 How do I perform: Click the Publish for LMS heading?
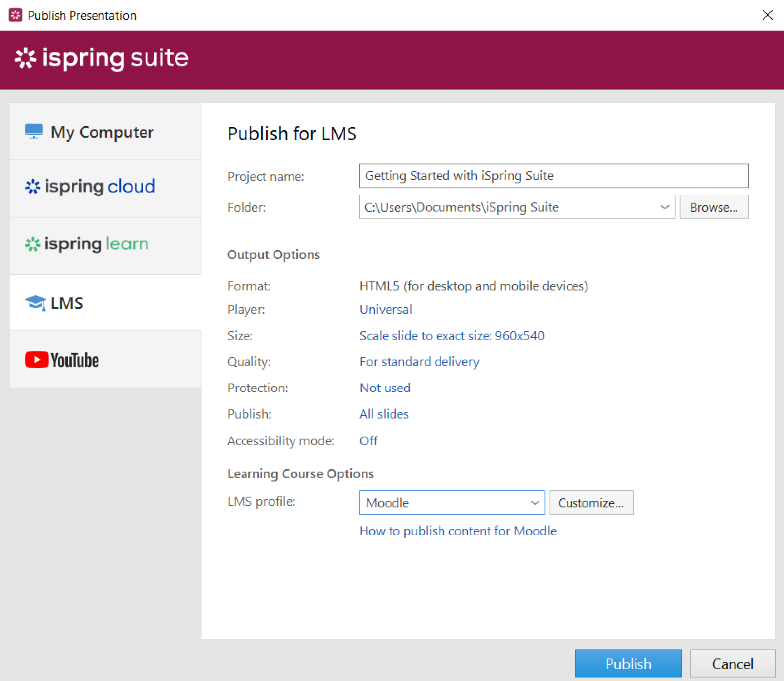[292, 134]
